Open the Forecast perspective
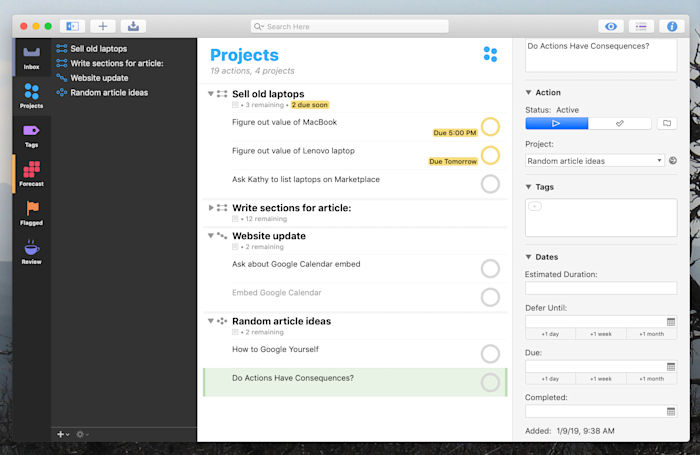Image resolution: width=700 pixels, height=455 pixels. [31, 173]
